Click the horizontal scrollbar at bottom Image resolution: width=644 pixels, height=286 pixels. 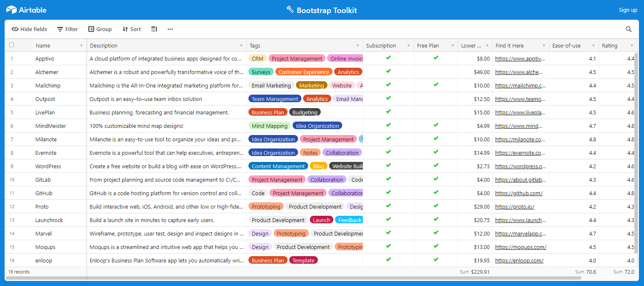click(x=293, y=278)
